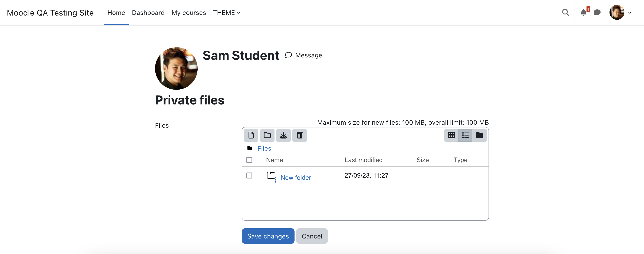Sort by the Size column header
The width and height of the screenshot is (644, 254).
[423, 160]
